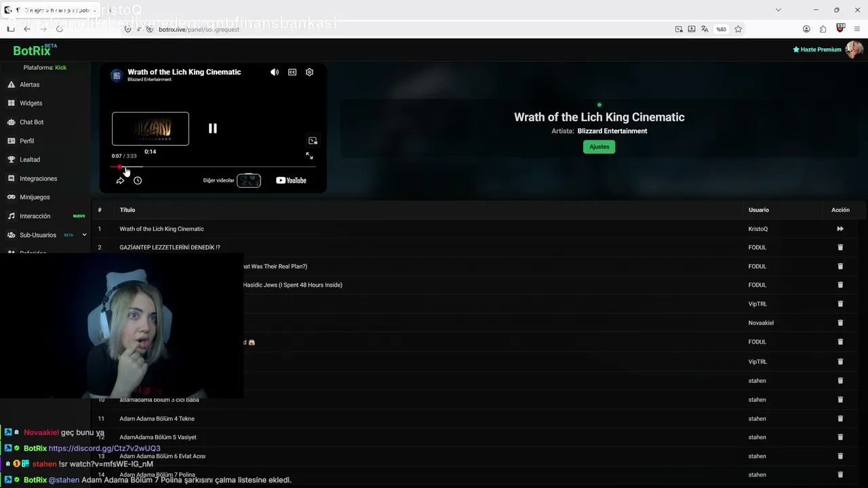
Task: Open Lealtad in the sidebar
Action: [30, 159]
